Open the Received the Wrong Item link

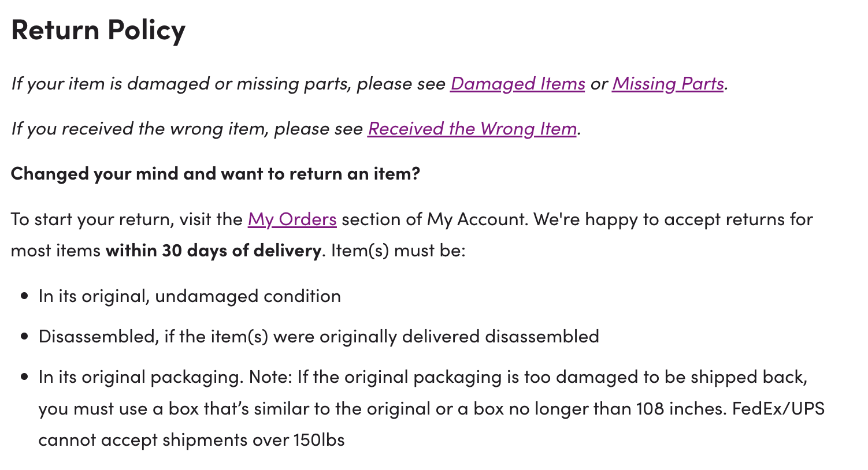[x=472, y=129]
